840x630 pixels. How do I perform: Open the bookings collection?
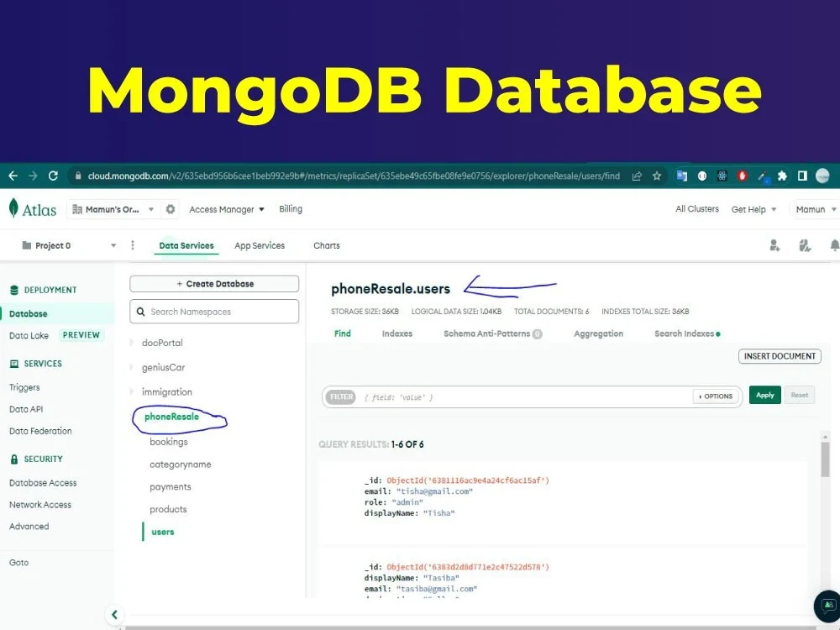coord(169,442)
